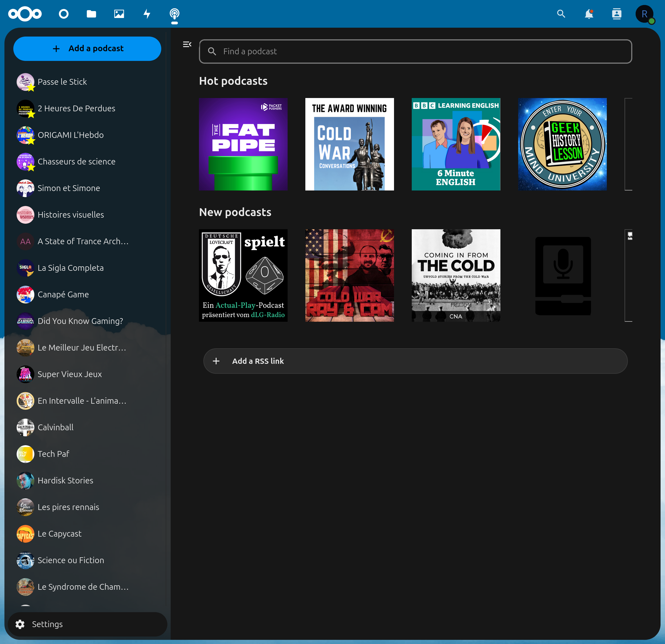This screenshot has height=644, width=665.
Task: Open the Settings gear entry
Action: 87,624
